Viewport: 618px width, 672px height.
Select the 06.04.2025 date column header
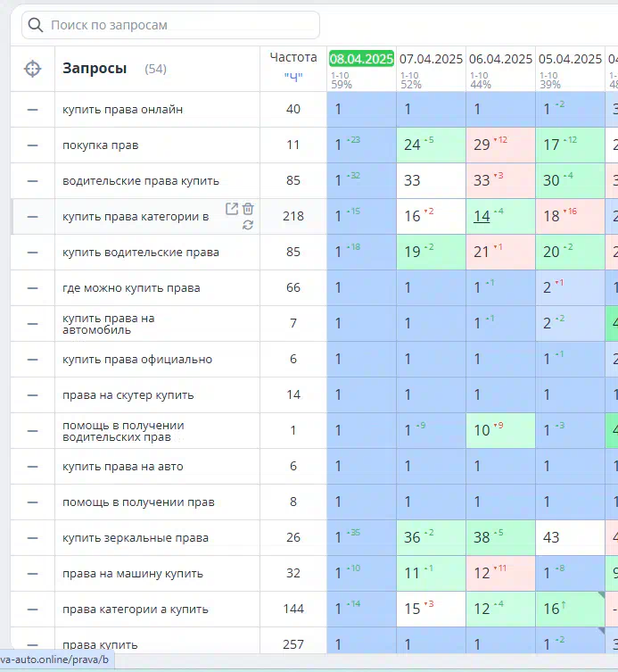(x=500, y=59)
